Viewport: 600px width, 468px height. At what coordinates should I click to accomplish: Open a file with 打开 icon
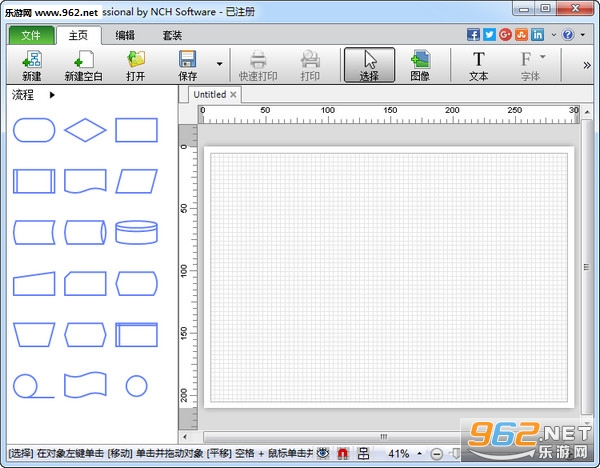click(136, 65)
